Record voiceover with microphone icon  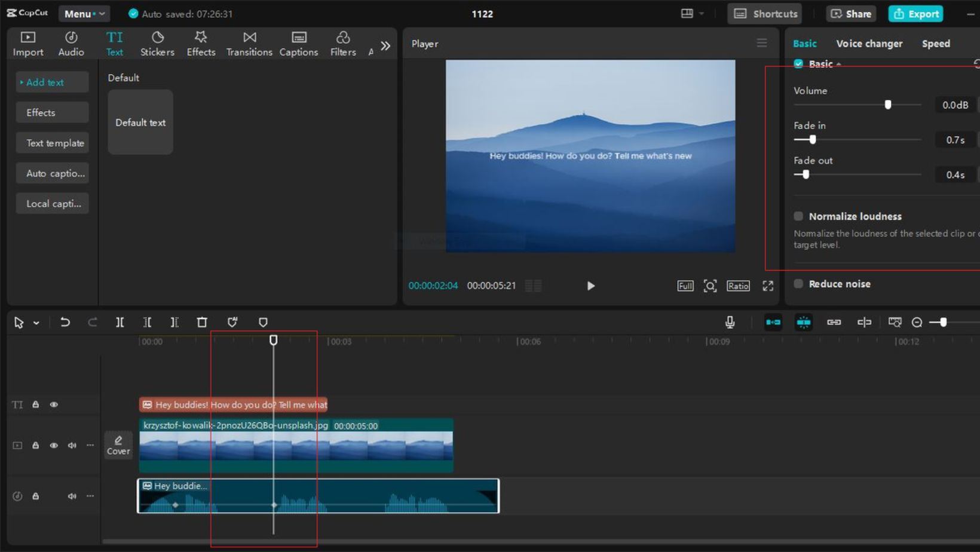point(730,323)
